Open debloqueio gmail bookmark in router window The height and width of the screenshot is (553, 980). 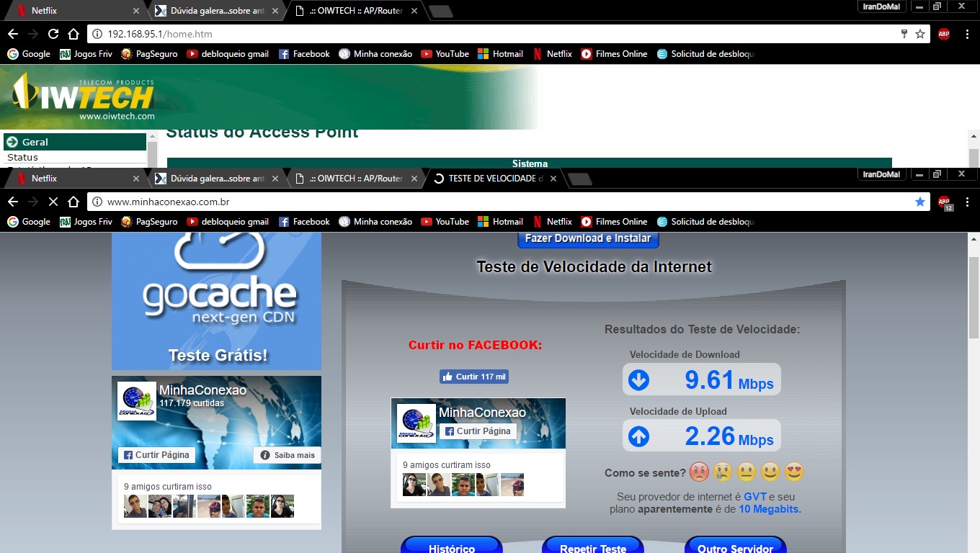click(x=228, y=54)
